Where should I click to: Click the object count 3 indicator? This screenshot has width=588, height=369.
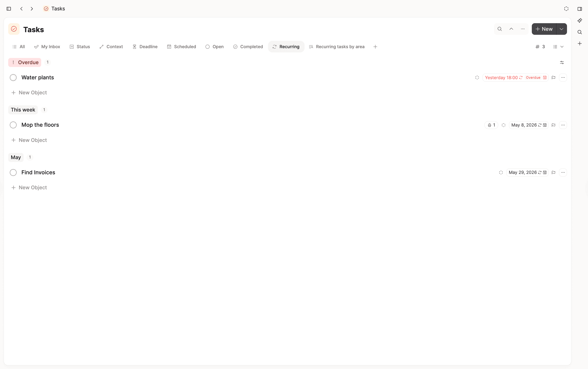540,47
